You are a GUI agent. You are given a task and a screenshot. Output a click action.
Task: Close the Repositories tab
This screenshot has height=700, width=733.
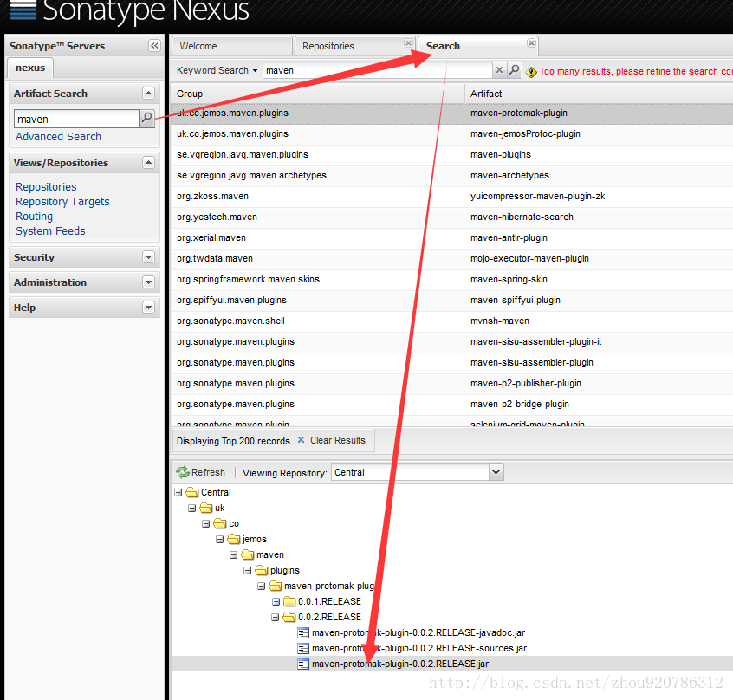pos(408,43)
